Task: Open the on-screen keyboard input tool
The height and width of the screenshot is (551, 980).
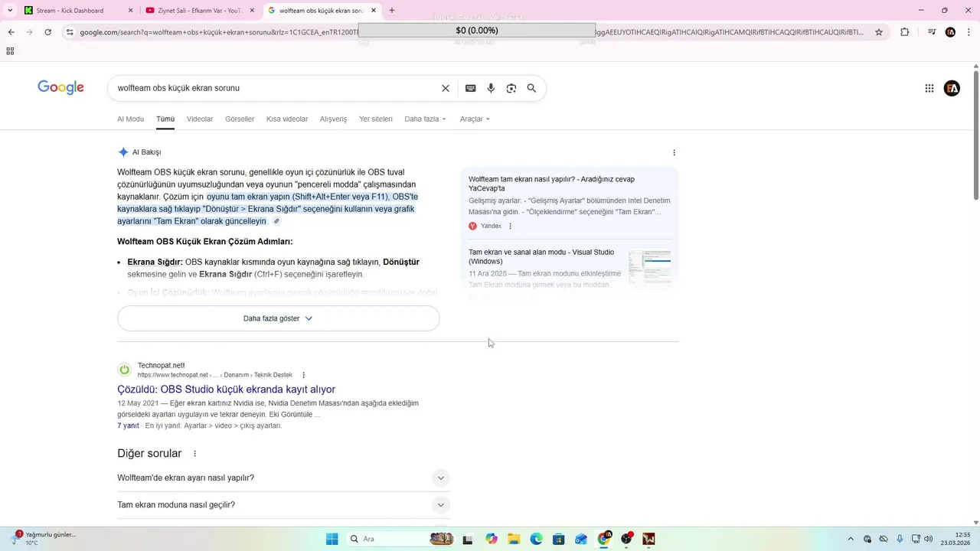Action: (471, 88)
